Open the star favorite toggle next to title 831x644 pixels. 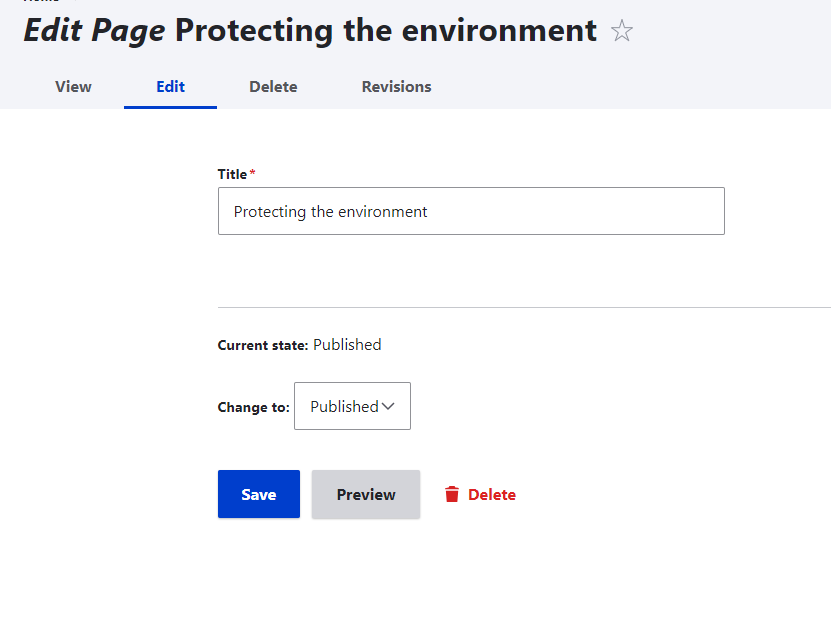pyautogui.click(x=621, y=31)
